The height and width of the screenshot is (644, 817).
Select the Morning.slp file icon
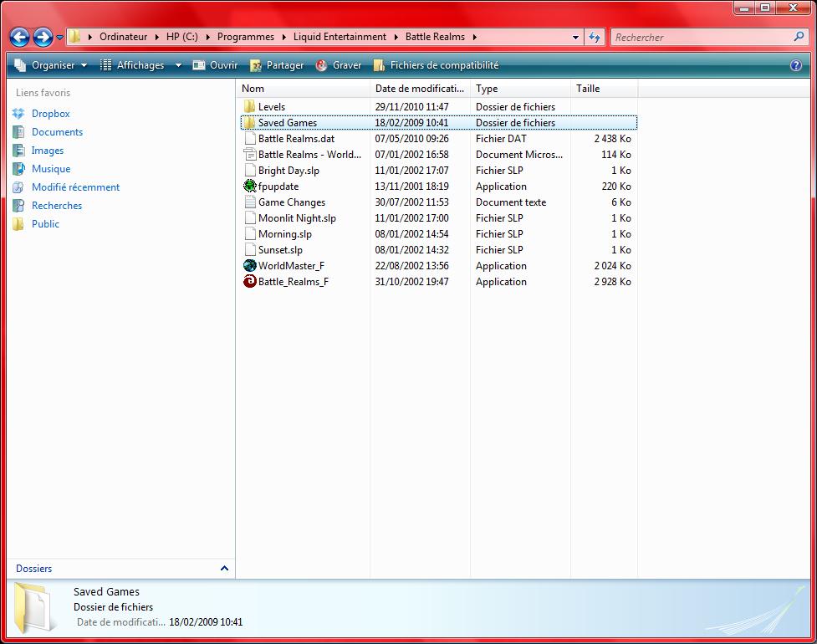click(249, 234)
